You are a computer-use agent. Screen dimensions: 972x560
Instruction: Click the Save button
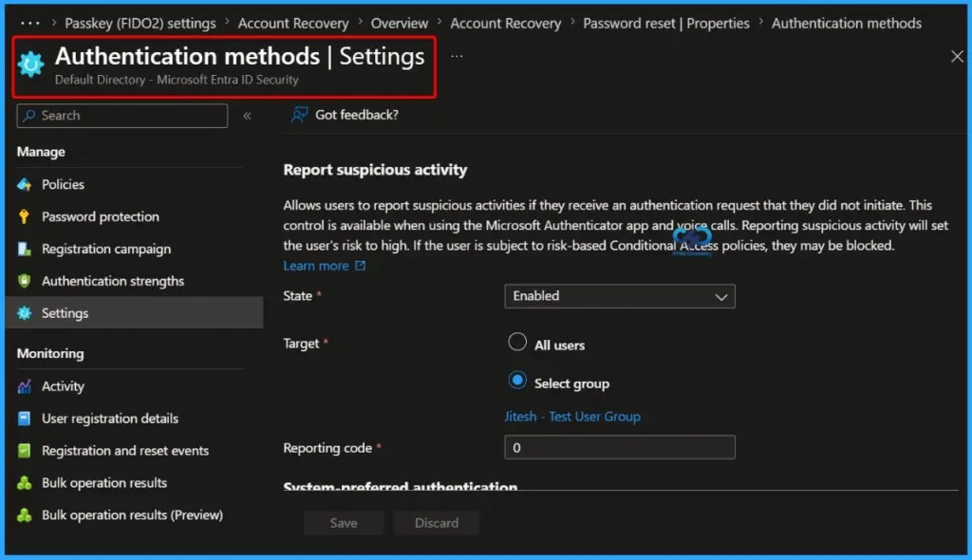click(344, 523)
